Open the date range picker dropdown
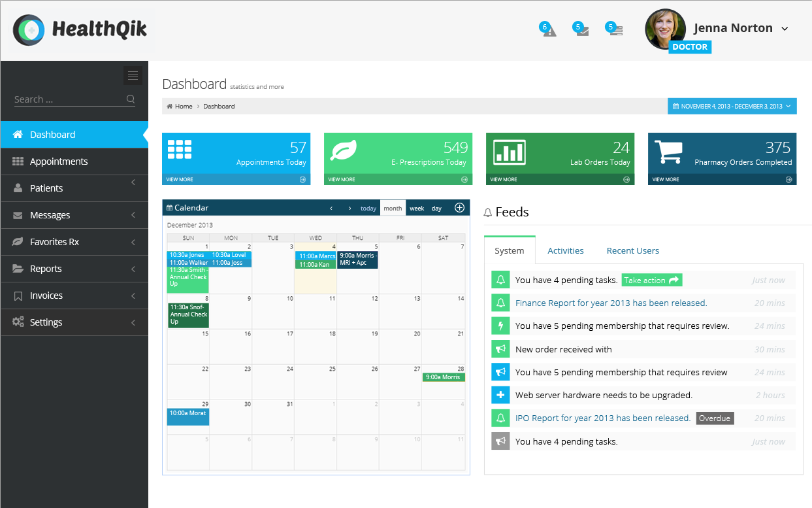Image resolution: width=812 pixels, height=508 pixels. click(x=732, y=106)
